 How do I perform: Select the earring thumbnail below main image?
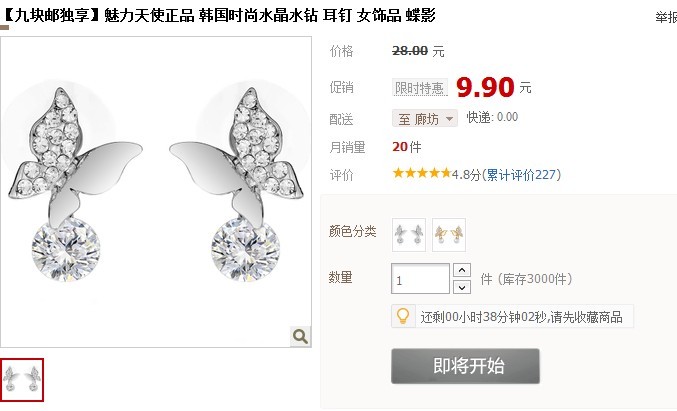(x=22, y=379)
